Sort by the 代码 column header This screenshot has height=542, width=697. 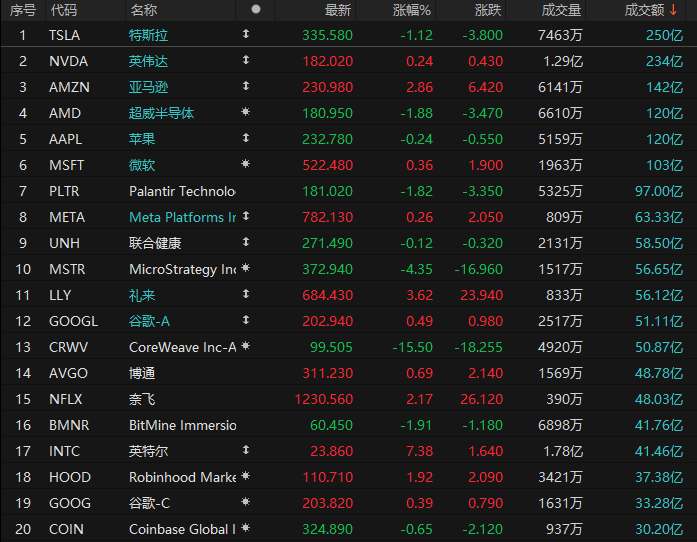pyautogui.click(x=64, y=10)
